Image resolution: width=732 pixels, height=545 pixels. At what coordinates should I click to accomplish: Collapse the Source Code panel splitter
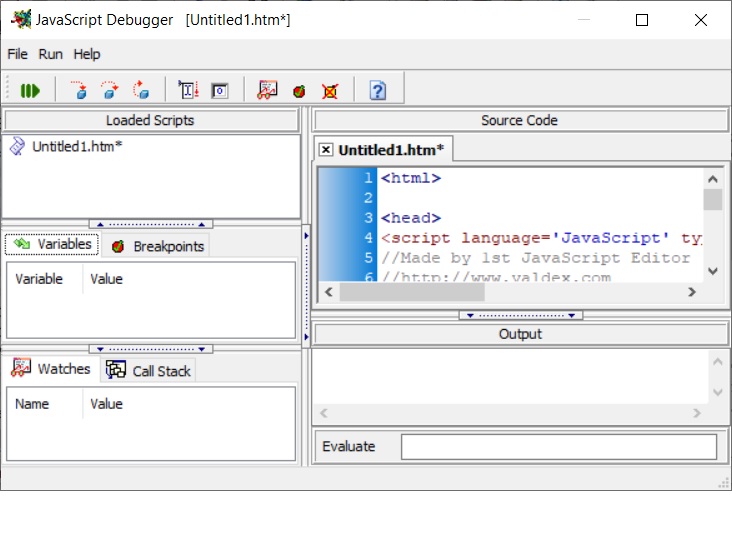point(521,315)
